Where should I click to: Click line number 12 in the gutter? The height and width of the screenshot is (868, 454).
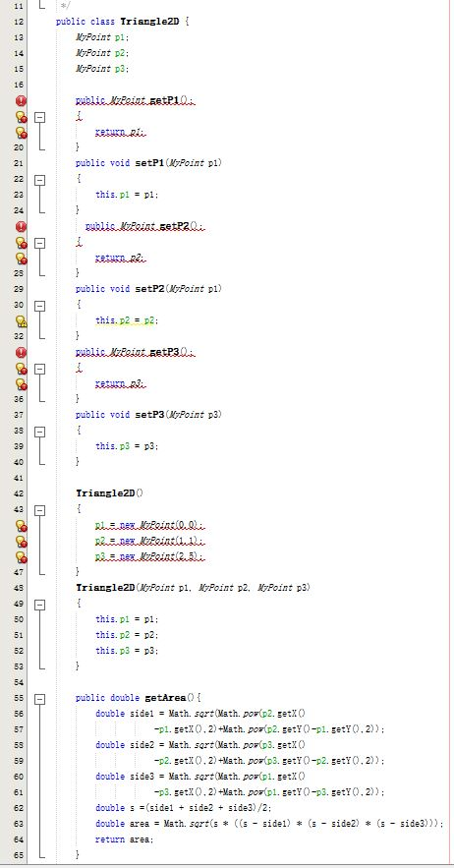tap(18, 23)
